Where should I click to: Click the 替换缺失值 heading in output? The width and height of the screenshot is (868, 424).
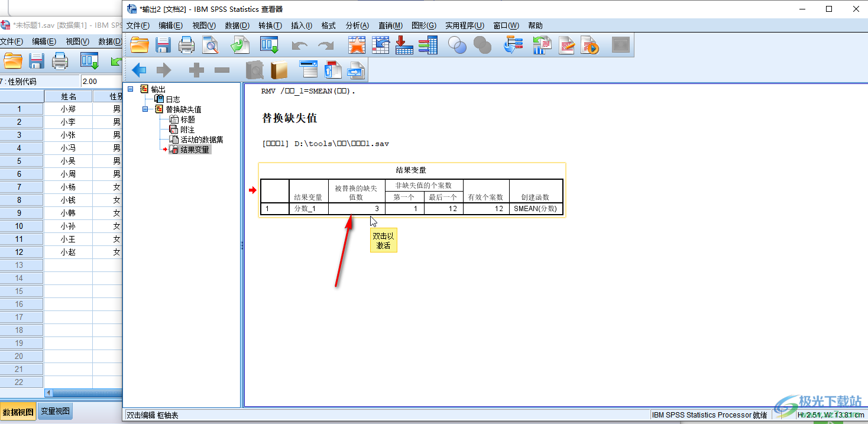coord(290,118)
